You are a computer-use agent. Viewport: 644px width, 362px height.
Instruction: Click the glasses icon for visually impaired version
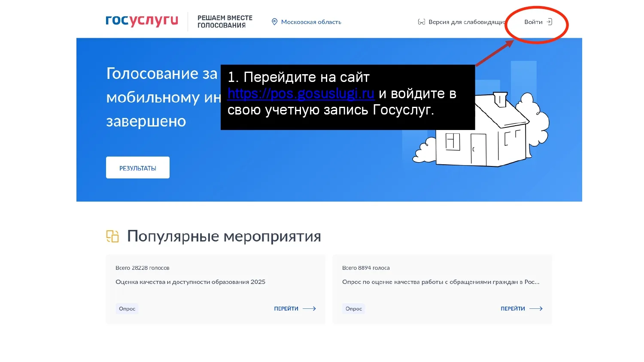click(422, 22)
